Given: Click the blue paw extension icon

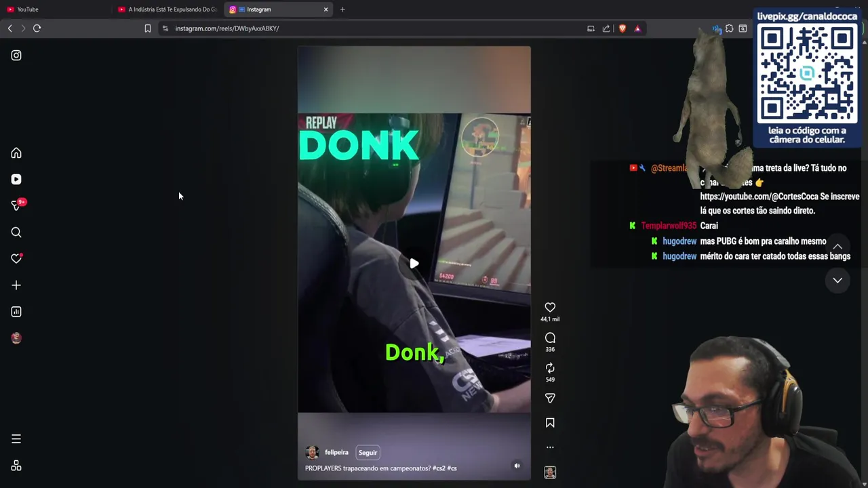Looking at the screenshot, I should coord(717,28).
